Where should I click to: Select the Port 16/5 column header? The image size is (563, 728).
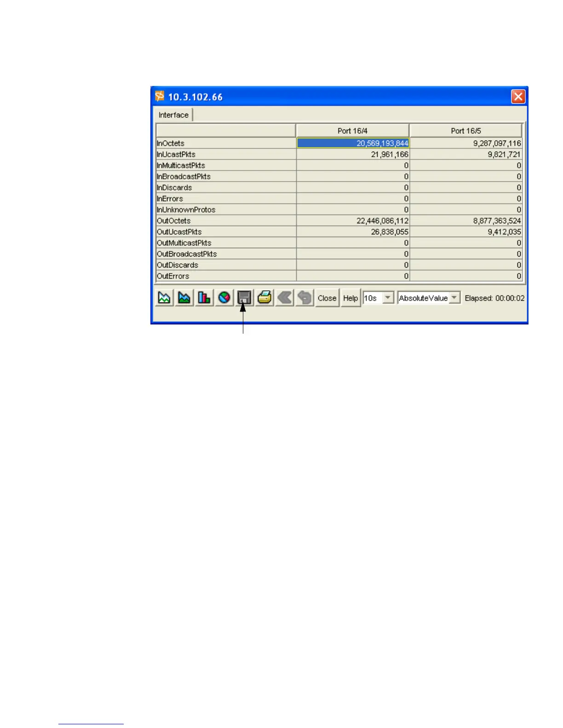(466, 131)
